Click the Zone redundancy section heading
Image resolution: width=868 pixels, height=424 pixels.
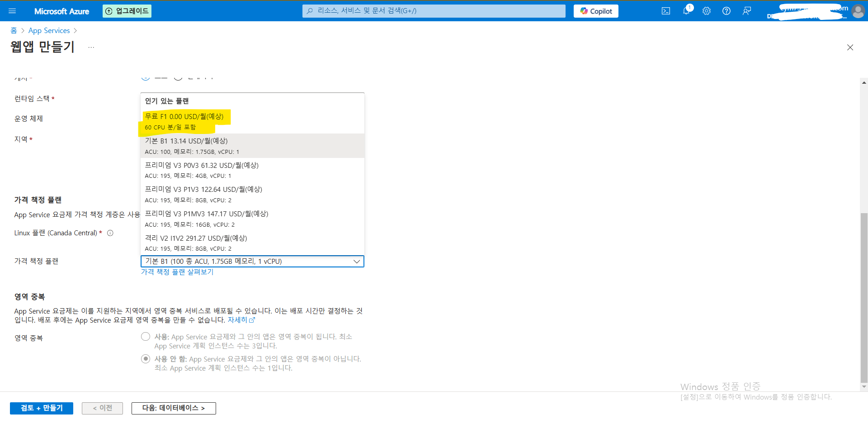click(x=29, y=297)
